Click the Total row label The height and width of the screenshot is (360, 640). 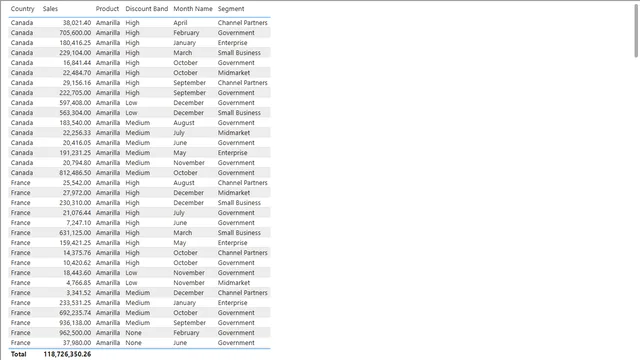[x=18, y=354]
